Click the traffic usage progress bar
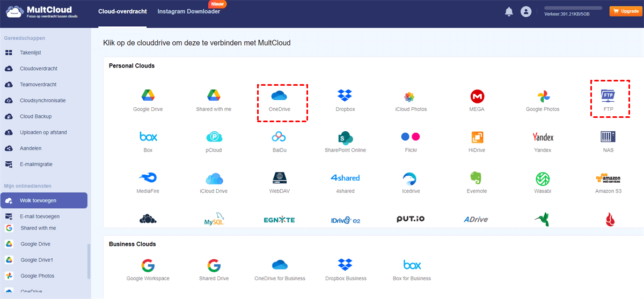Image resolution: width=644 pixels, height=299 pixels. [x=574, y=9]
